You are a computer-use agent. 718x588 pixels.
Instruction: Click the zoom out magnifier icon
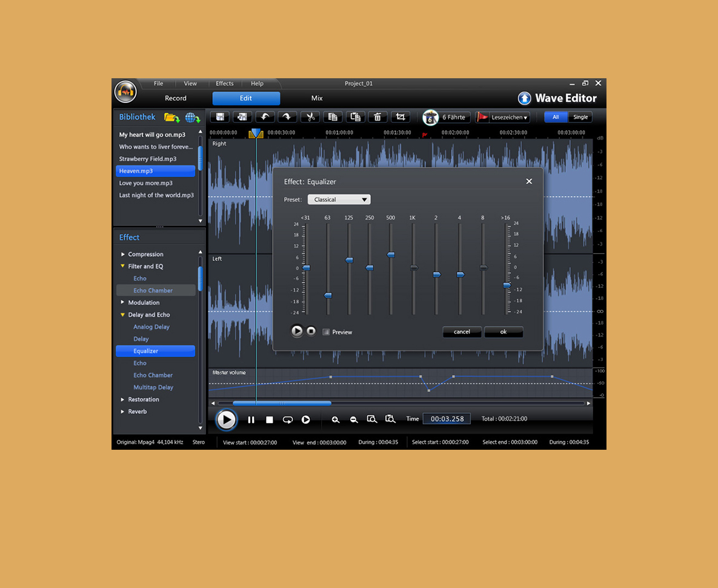click(353, 419)
